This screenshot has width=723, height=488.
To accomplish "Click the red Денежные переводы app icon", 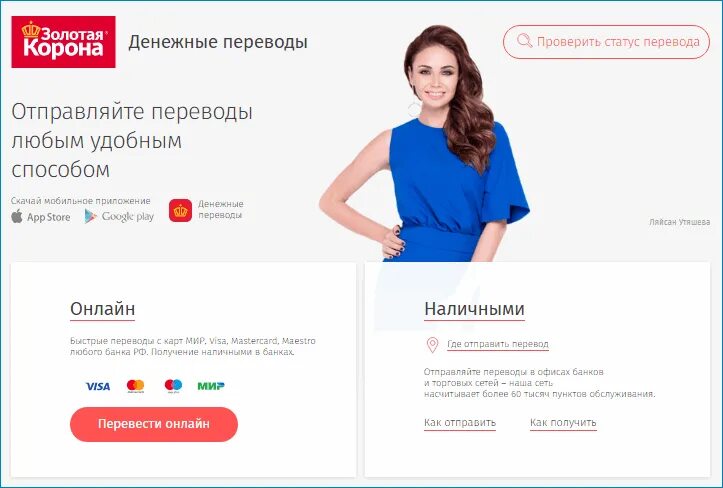I will pos(180,211).
